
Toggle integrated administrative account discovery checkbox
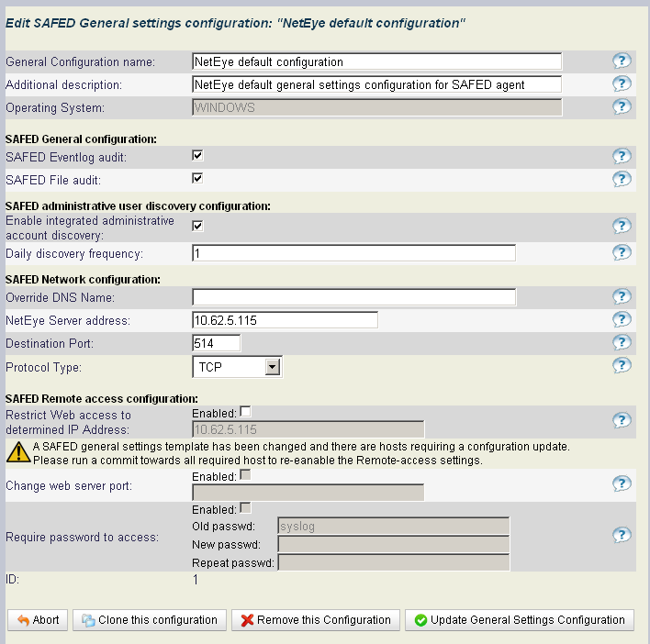(197, 226)
